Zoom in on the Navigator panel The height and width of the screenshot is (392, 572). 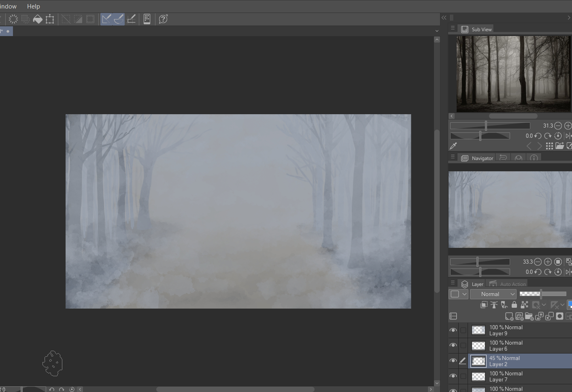tap(548, 262)
